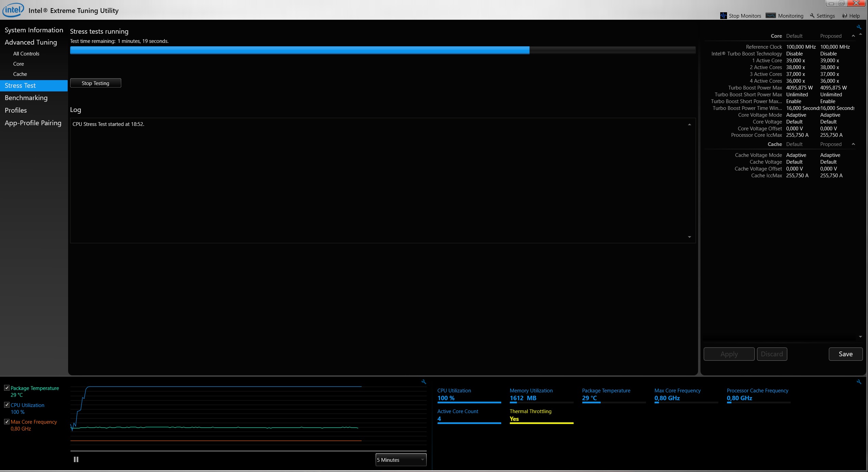Image resolution: width=868 pixels, height=472 pixels.
Task: Click wrench icon in monitor values panel
Action: point(859,382)
